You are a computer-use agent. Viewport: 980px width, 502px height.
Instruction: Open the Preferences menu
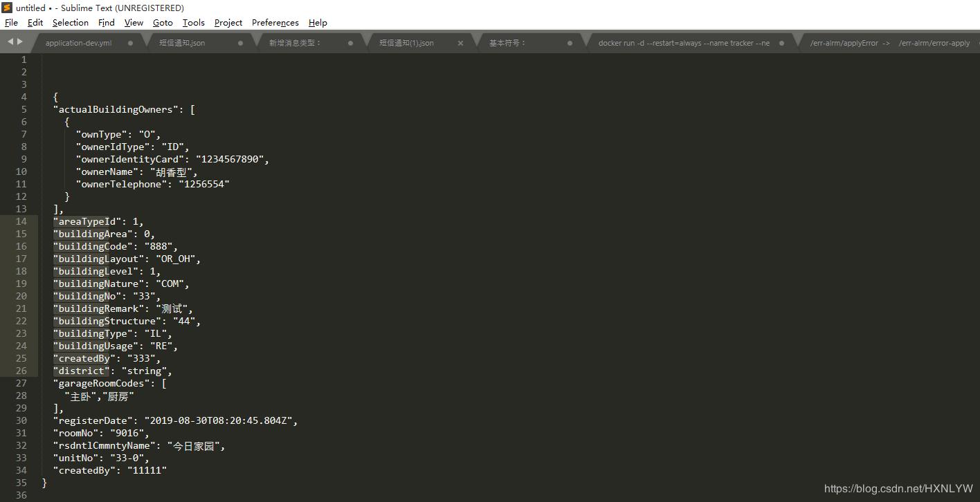click(275, 23)
